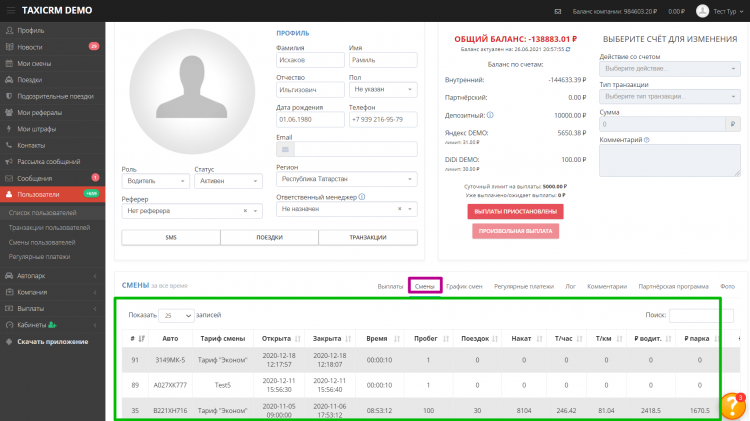Open Мои штрафы in the sidebar
Viewport: 750px width, 421px height.
click(38, 129)
